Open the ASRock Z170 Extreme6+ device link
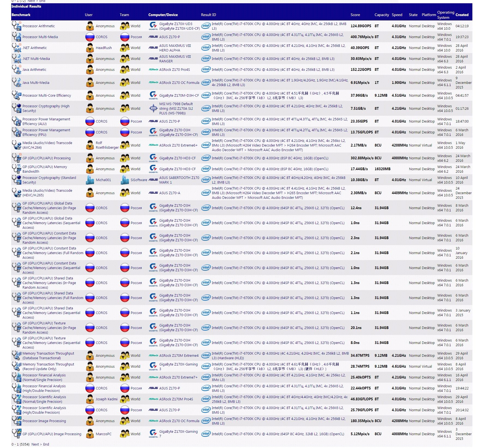This screenshot has width=480, height=448. (178, 145)
